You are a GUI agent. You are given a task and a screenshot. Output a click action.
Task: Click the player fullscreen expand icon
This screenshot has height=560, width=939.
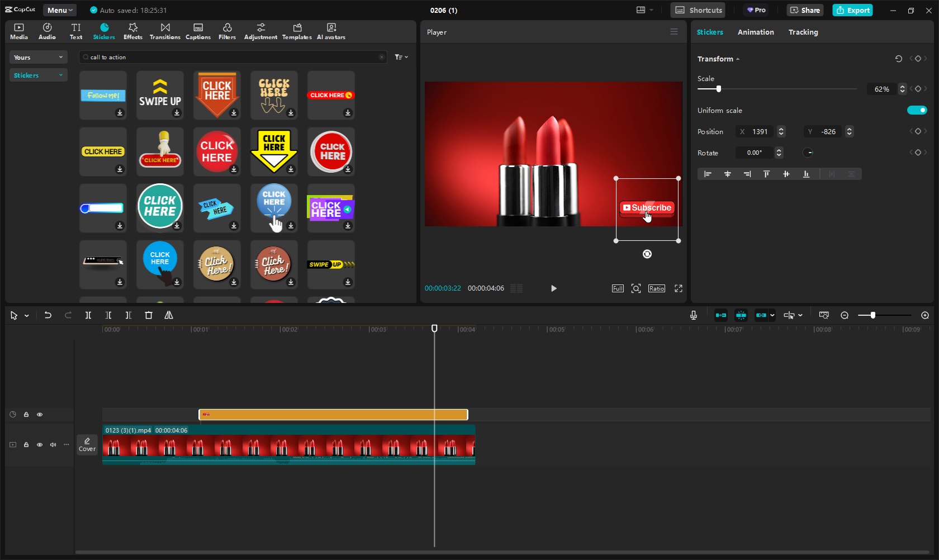pos(678,288)
